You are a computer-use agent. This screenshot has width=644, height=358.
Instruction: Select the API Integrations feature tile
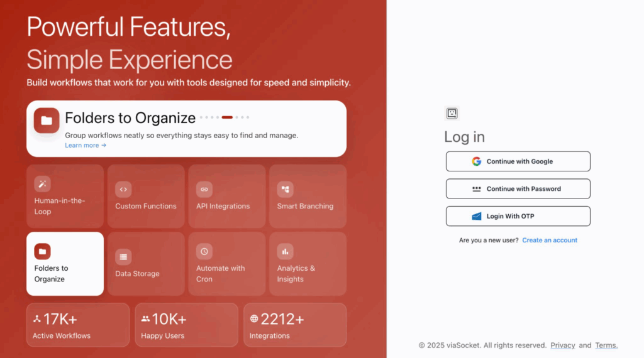pyautogui.click(x=226, y=197)
